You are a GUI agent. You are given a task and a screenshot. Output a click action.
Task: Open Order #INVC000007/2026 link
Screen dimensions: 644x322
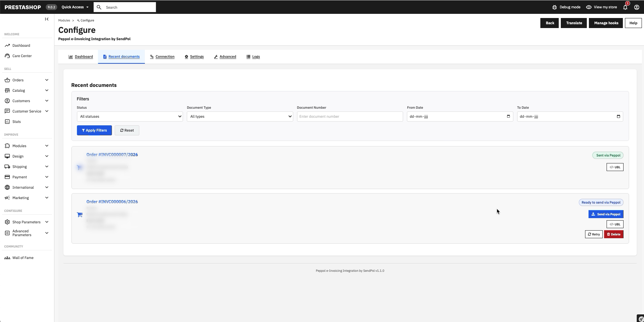112,154
